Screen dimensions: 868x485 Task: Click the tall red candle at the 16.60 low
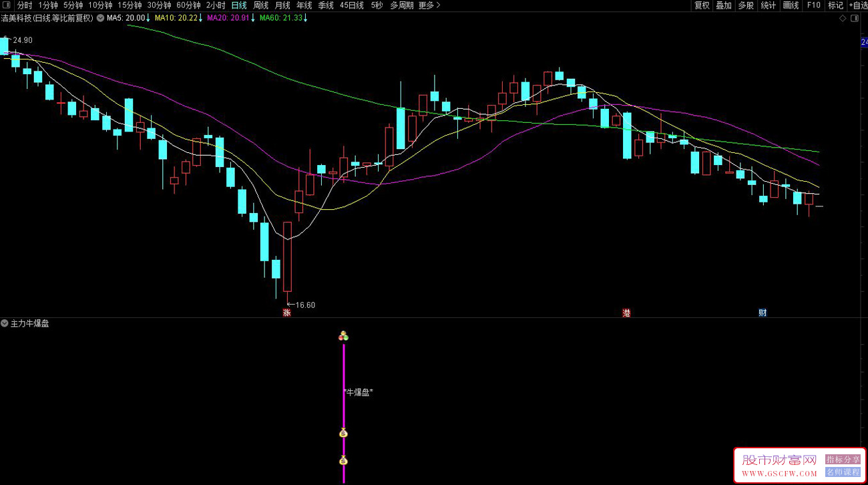point(287,257)
